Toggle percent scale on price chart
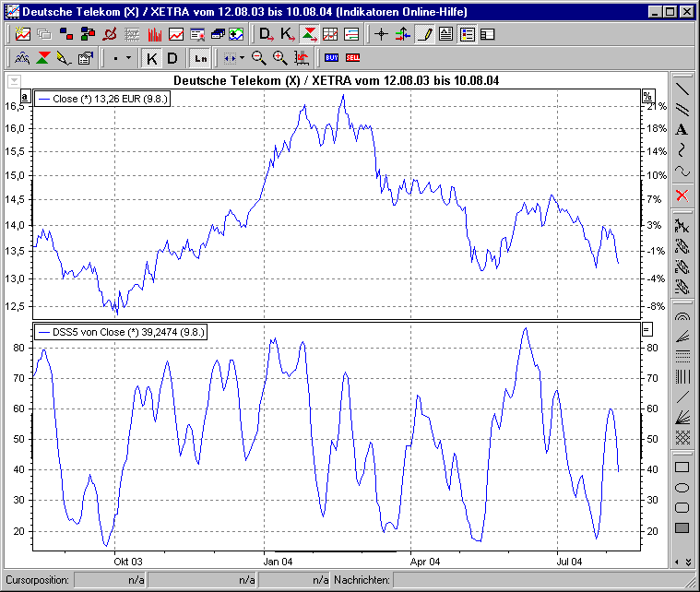Viewport: 700px width, 592px height. [x=647, y=97]
